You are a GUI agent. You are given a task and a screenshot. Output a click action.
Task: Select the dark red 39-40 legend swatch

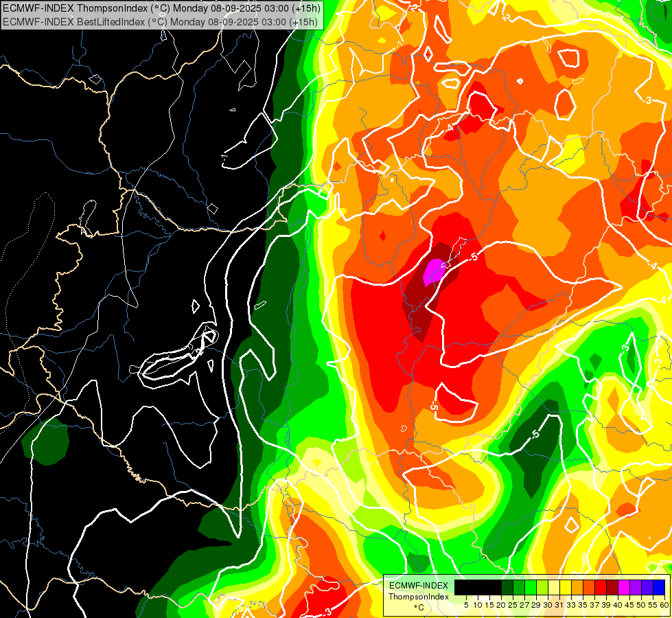[x=612, y=588]
